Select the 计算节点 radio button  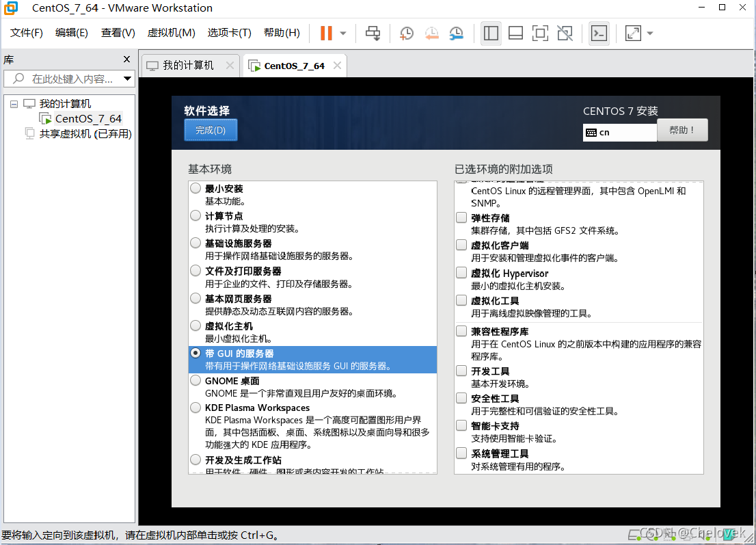195,215
